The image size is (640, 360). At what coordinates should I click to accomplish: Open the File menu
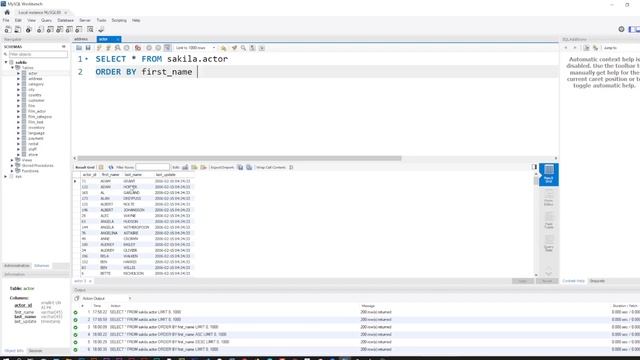[x=6, y=20]
